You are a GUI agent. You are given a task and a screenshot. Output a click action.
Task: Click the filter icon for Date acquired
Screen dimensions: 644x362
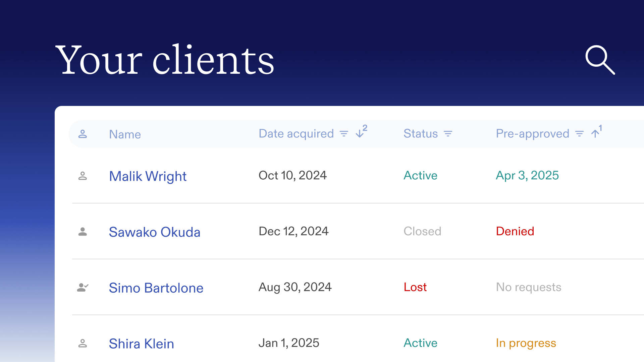click(x=344, y=134)
